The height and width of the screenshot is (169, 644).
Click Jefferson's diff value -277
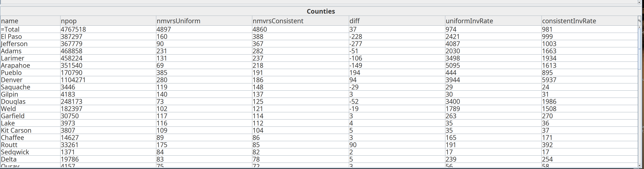(397, 44)
